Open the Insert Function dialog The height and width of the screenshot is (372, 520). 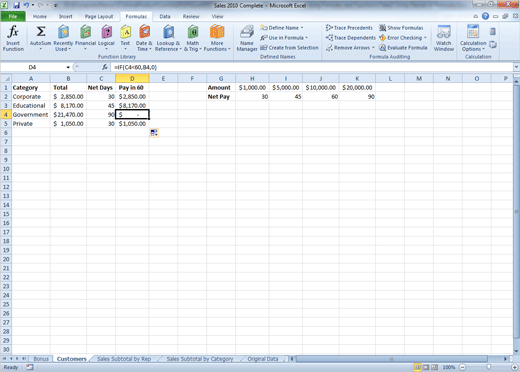(x=13, y=38)
